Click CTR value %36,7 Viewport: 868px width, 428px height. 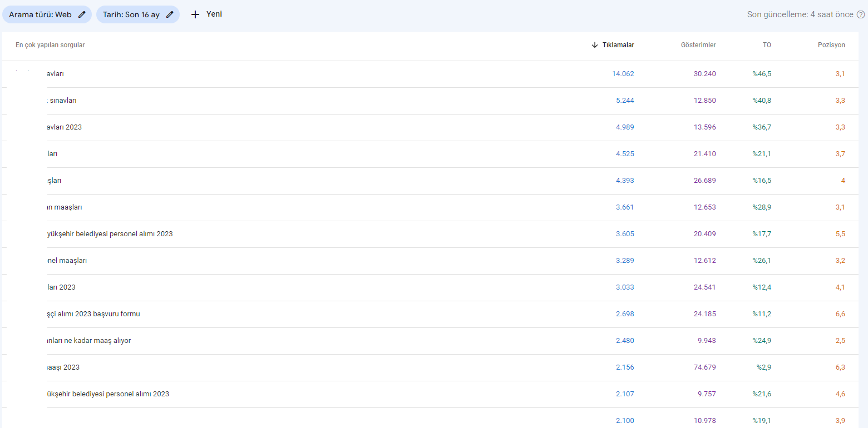[762, 127]
